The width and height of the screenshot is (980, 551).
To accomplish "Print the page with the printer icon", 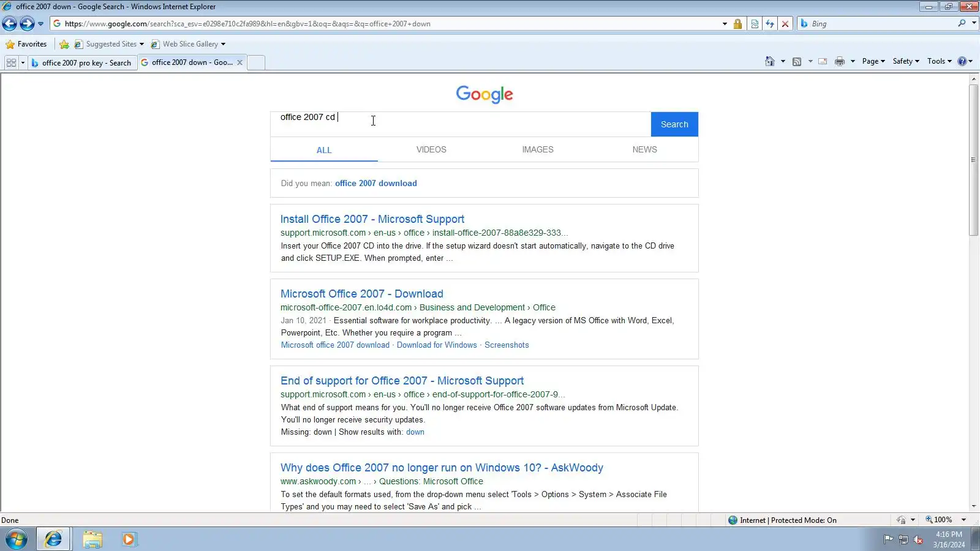I will [840, 61].
